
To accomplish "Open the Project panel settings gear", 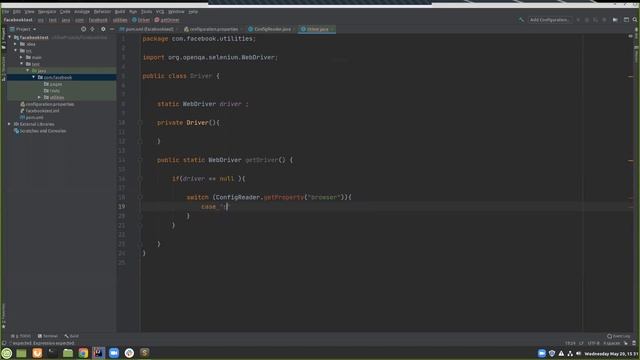I will click(x=103, y=29).
